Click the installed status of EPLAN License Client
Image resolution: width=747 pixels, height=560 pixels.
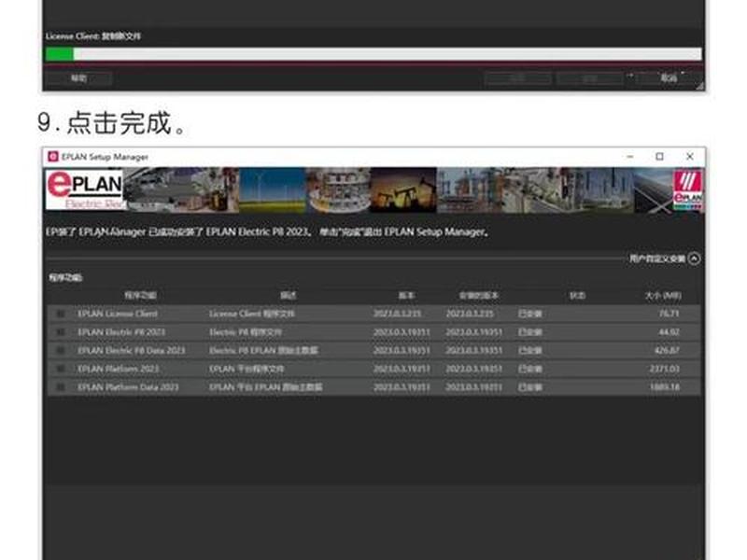529,314
